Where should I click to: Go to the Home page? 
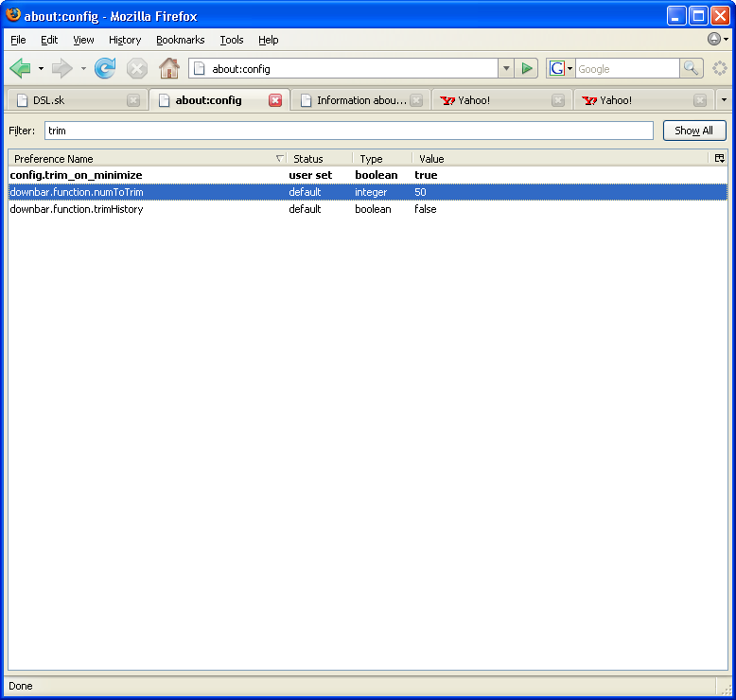click(x=169, y=68)
